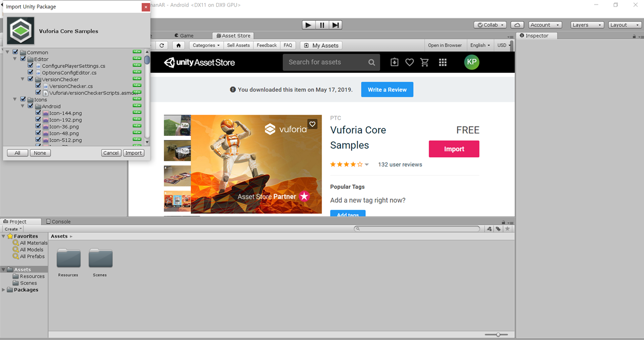Screen dimensions: 644x340
Task: Select the Scenes folder icon in Assets grid
Action: coord(101,258)
